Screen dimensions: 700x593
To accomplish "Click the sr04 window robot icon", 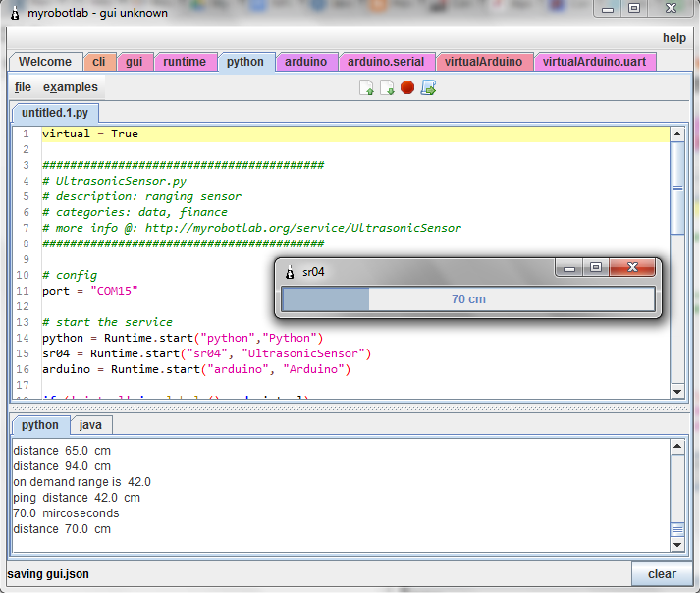I will click(x=290, y=272).
